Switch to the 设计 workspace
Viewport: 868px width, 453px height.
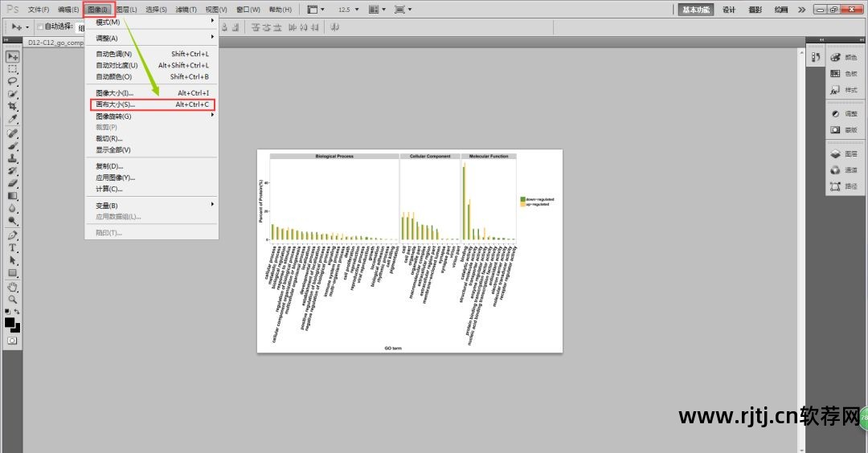pos(728,10)
